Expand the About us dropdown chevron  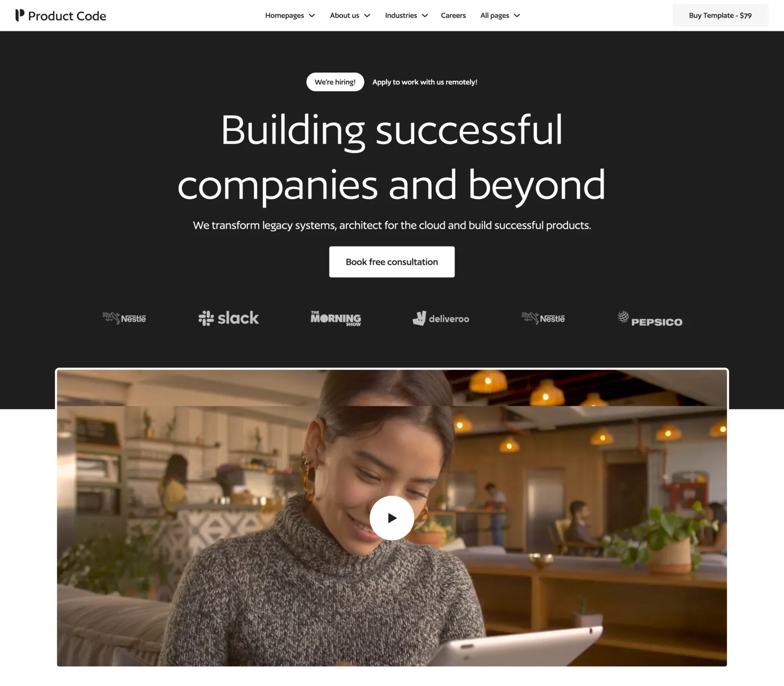[367, 16]
